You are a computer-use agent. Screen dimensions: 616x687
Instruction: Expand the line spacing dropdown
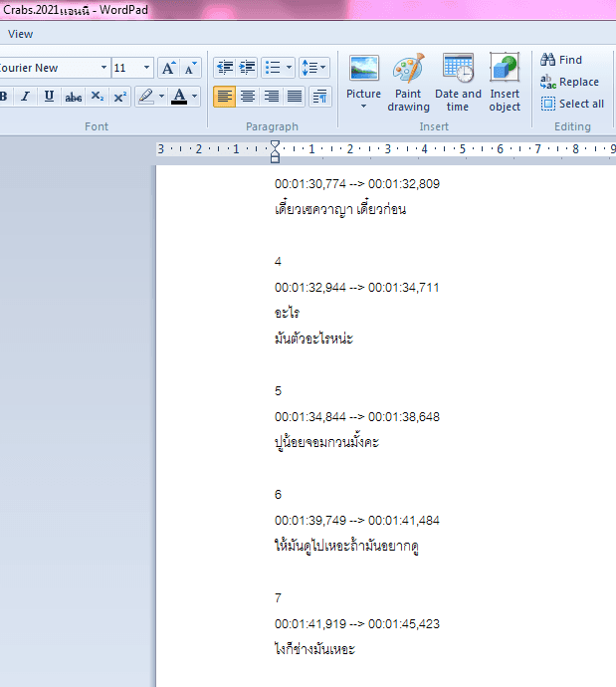(x=313, y=68)
